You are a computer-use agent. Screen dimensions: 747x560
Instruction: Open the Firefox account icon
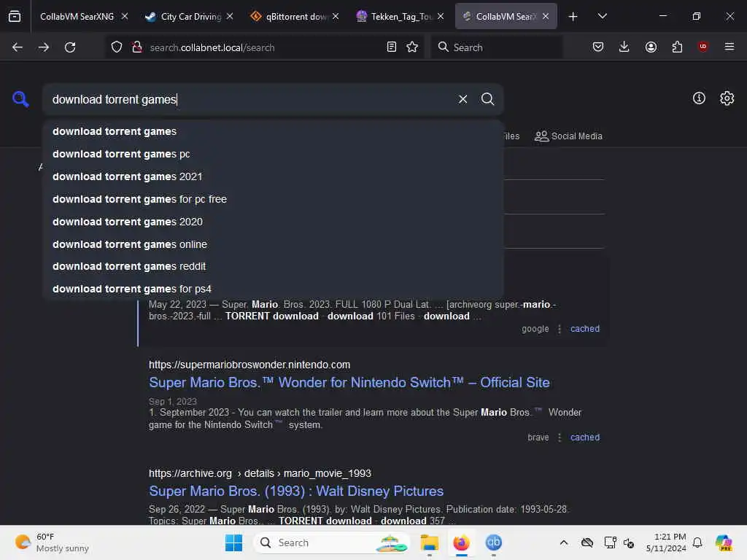651,47
